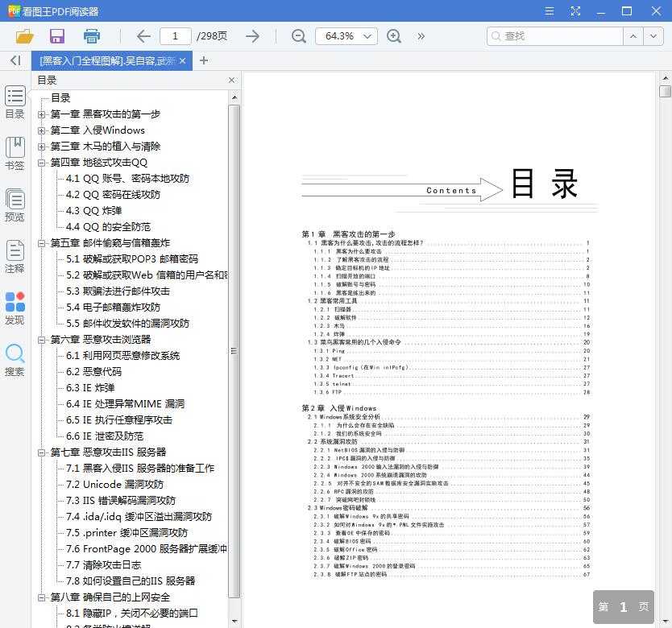
Task: Close the 目录 panel with its X button
Action: tap(231, 80)
